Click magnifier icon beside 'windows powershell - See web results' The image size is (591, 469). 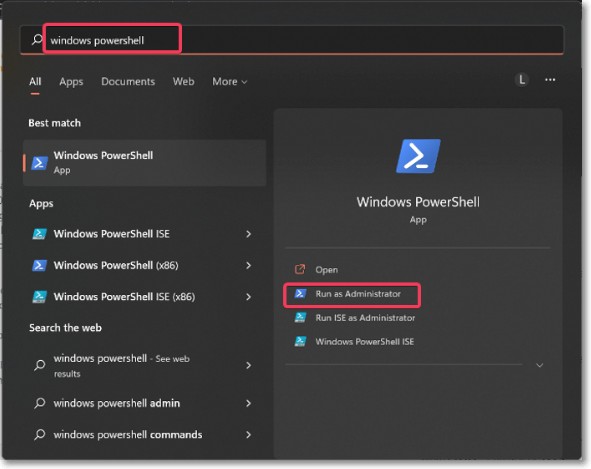point(40,365)
